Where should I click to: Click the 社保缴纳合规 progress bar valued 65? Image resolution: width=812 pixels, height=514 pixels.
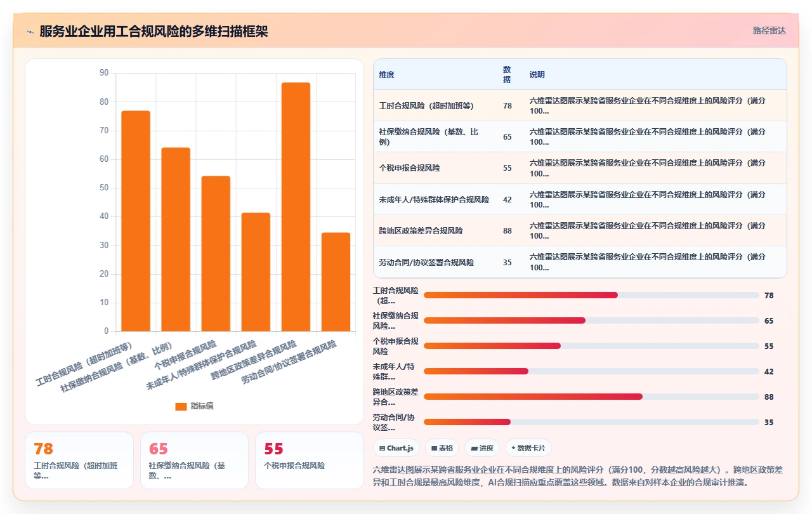tap(591, 320)
